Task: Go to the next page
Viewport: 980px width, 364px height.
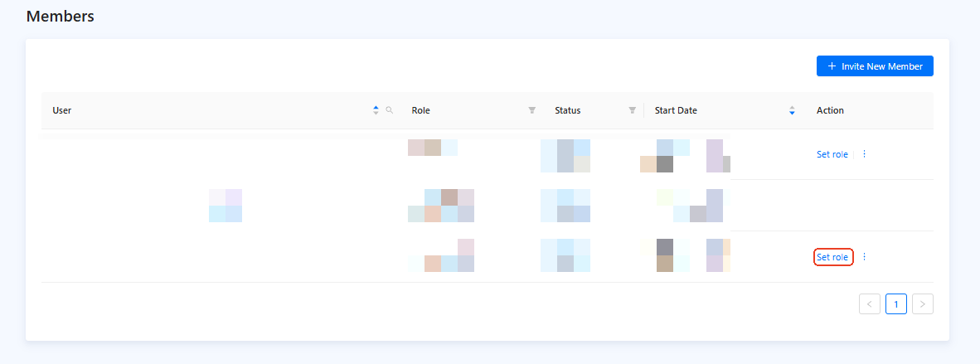Action: tap(923, 304)
